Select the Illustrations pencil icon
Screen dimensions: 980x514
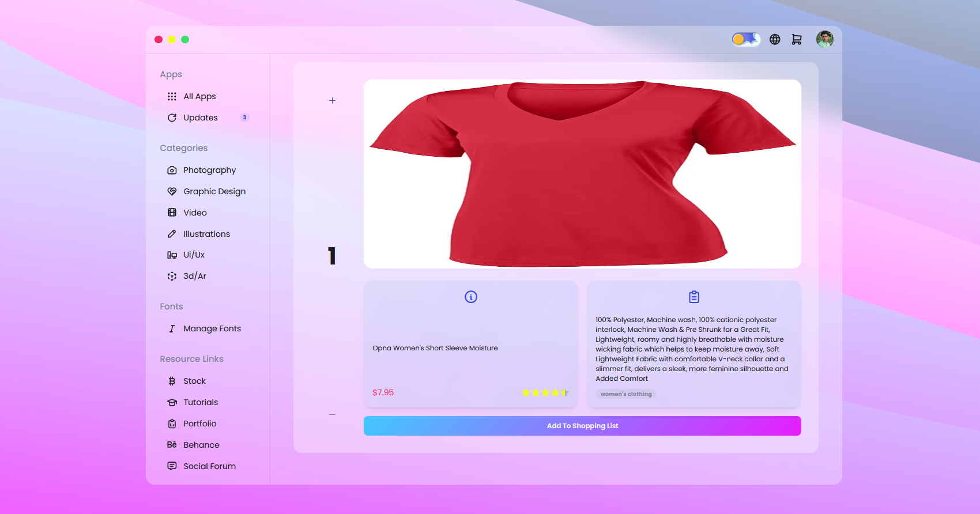(172, 234)
